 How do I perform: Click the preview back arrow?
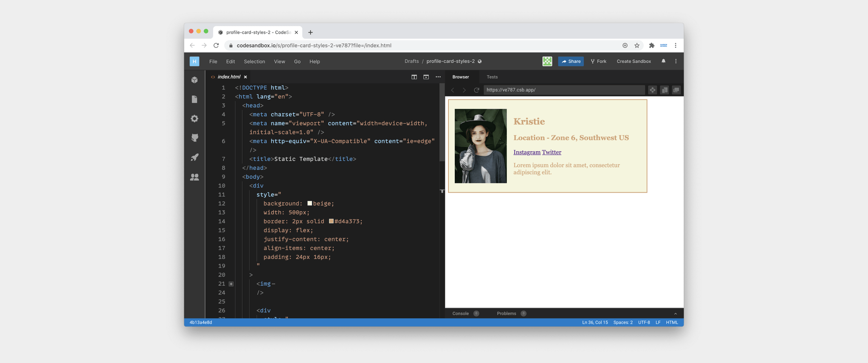(x=453, y=90)
